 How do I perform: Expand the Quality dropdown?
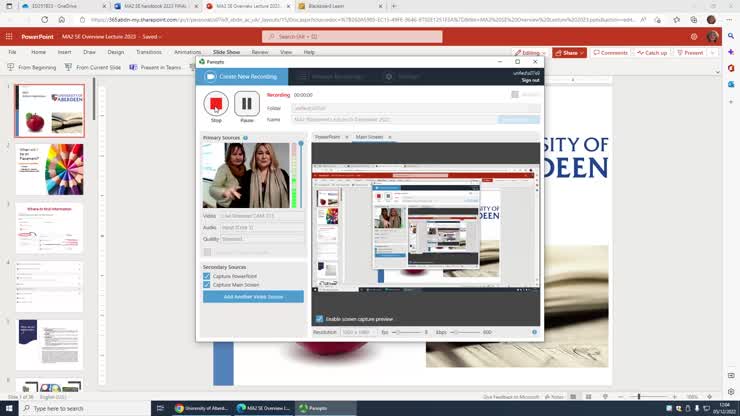(x=261, y=239)
